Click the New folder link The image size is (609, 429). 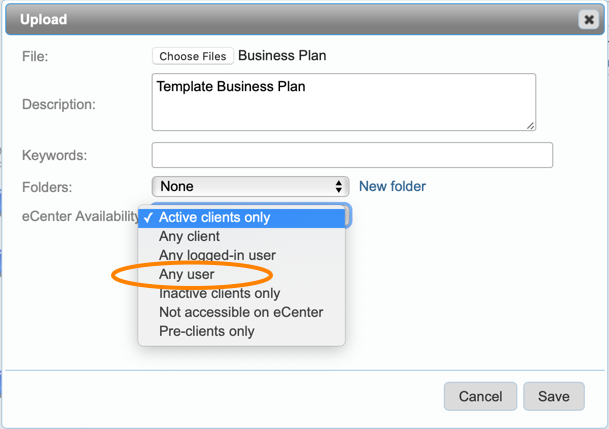[x=392, y=186]
